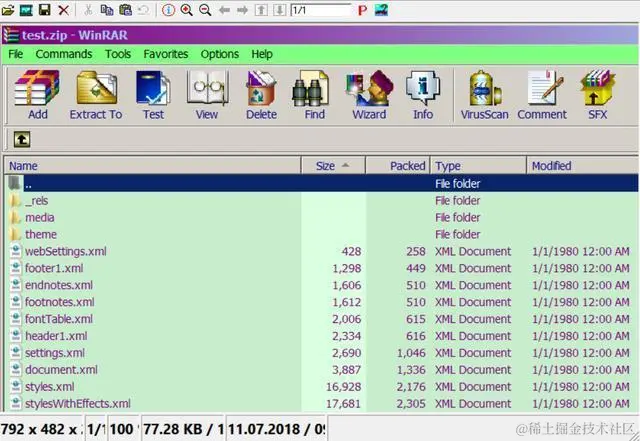Open the Options menu
Viewport: 640px width, 441px height.
220,54
